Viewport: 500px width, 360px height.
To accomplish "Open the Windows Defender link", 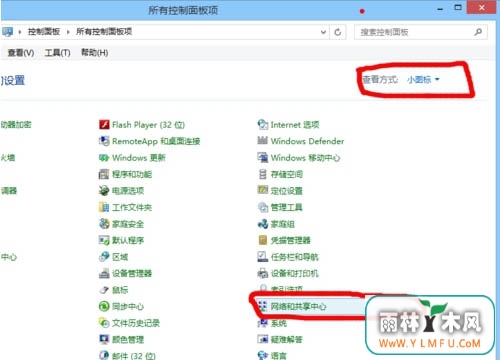I will coord(307,141).
